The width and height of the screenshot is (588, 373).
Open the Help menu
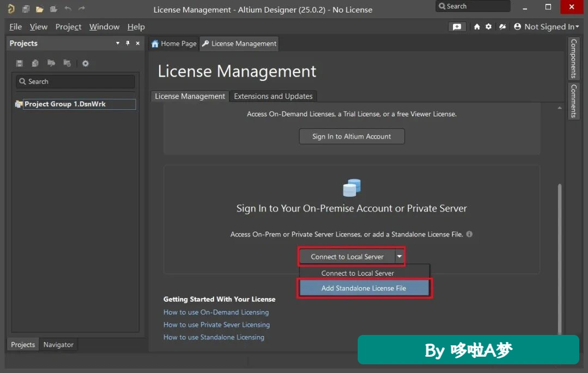(136, 27)
